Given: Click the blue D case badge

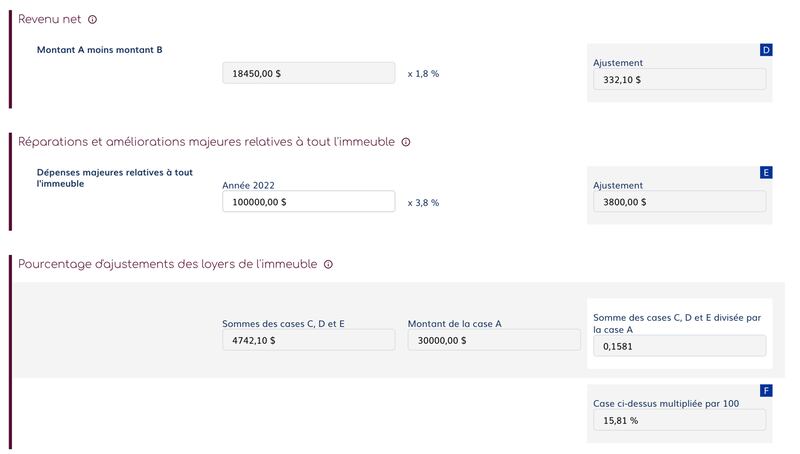Looking at the screenshot, I should pos(766,50).
